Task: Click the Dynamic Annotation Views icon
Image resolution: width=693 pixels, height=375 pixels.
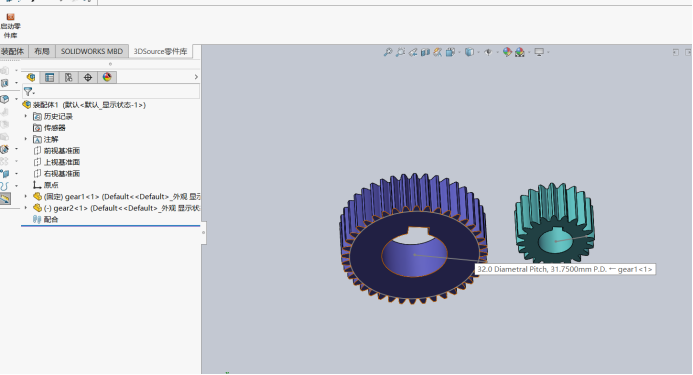Action: point(438,52)
